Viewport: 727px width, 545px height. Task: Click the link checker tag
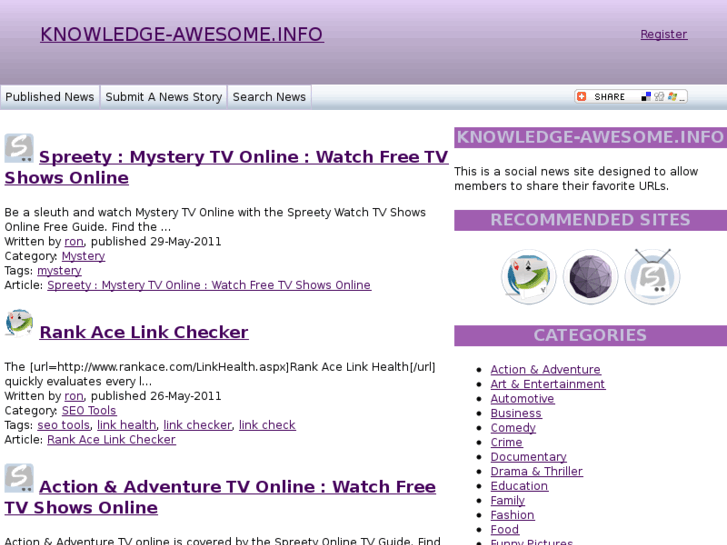click(198, 425)
